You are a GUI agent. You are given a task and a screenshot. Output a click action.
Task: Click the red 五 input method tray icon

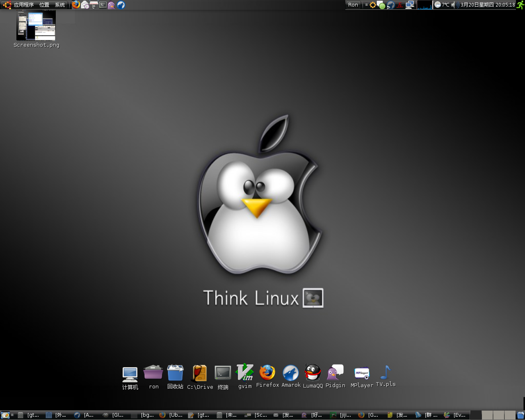tap(400, 5)
